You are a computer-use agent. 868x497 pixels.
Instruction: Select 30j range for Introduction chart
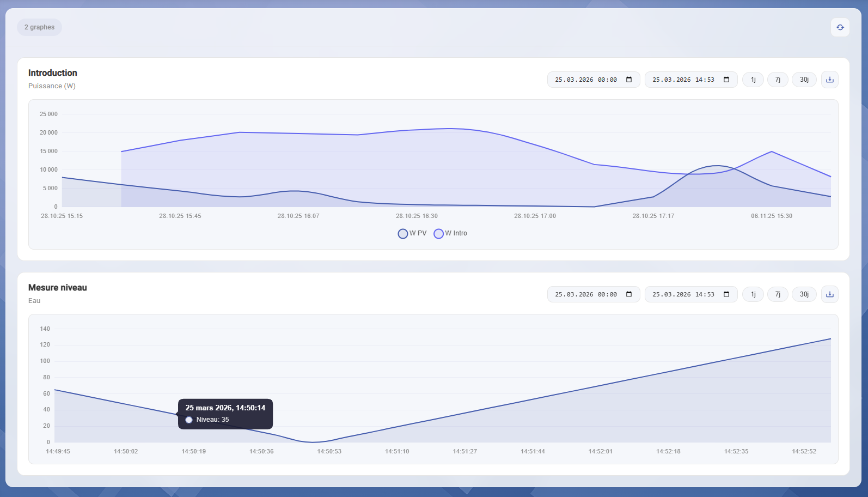(804, 80)
